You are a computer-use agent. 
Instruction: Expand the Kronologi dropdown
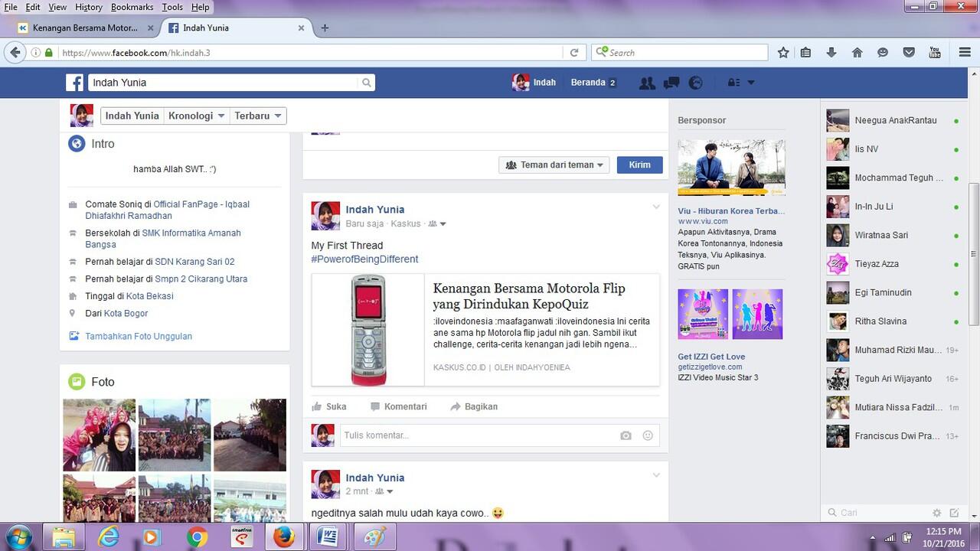coord(196,116)
